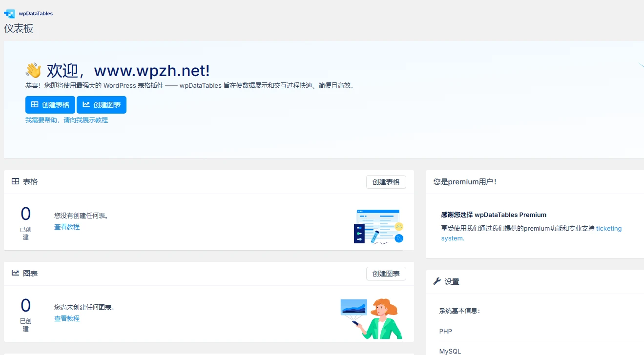Screen dimensions: 644x355
Task: Open the 我需要帮助，请向我展示教程 link
Action: coord(66,120)
